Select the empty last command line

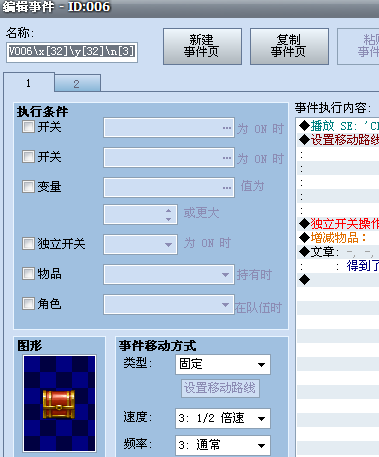coord(338,280)
